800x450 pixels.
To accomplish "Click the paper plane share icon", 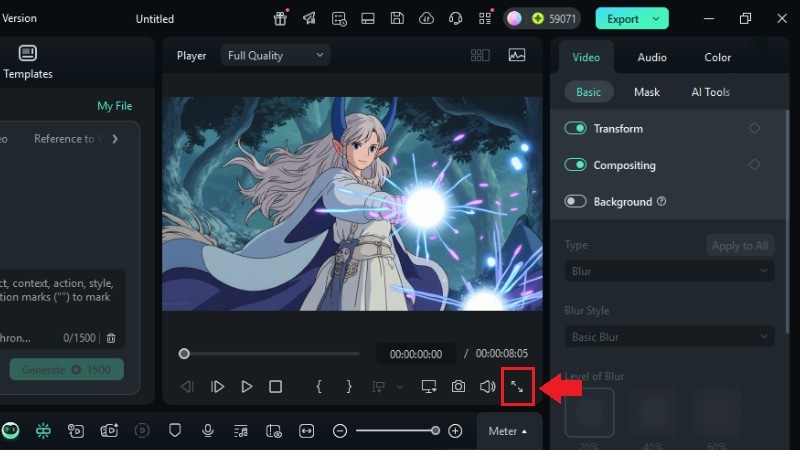I will point(309,19).
